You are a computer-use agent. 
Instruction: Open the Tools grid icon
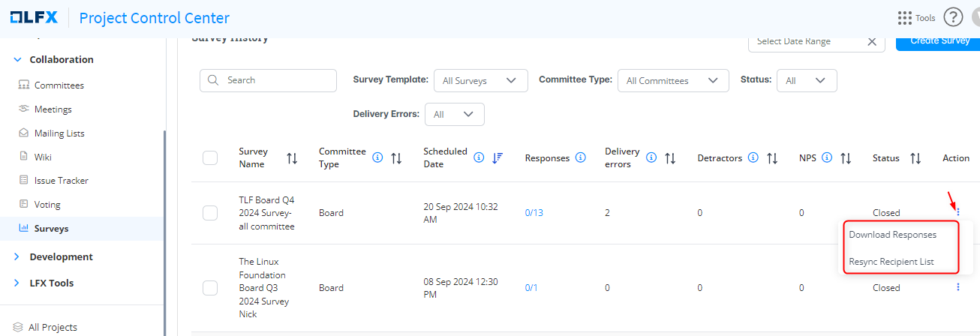906,17
